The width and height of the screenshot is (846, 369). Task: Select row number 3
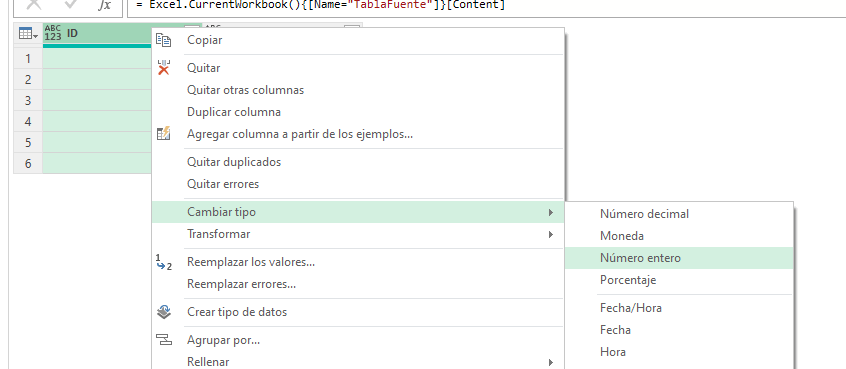click(28, 100)
